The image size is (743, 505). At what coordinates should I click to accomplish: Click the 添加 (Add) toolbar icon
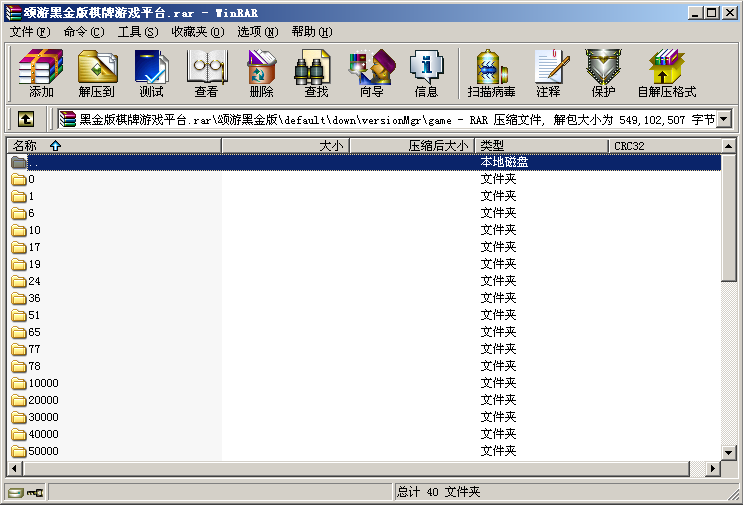[41, 74]
